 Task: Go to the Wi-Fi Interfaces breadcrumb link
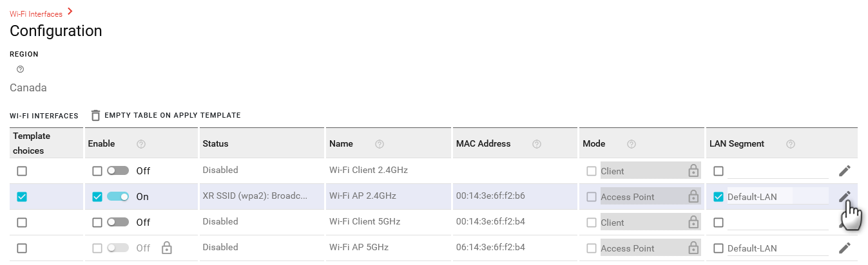[x=36, y=14]
